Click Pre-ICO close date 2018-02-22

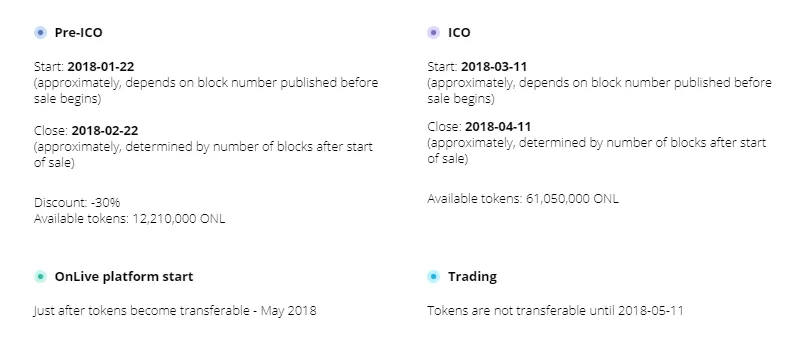105,131
